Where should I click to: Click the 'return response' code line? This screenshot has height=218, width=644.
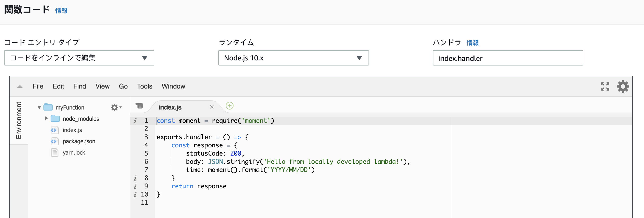coord(199,186)
